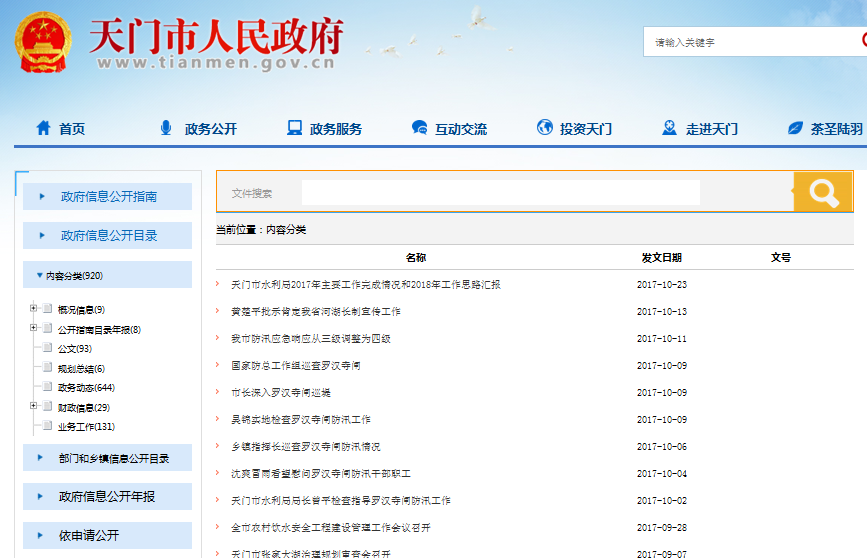Click the person icon beside 走进天门

click(x=670, y=128)
